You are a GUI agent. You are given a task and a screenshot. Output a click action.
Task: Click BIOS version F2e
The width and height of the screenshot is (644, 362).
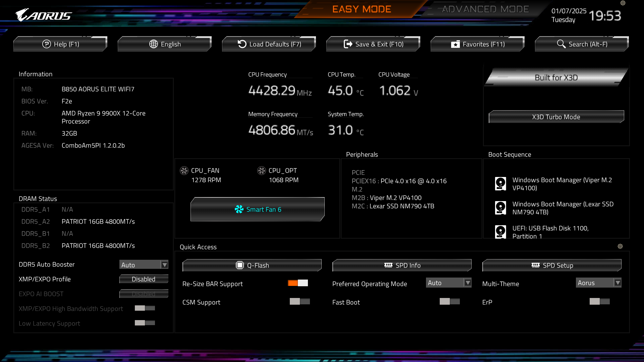click(67, 101)
